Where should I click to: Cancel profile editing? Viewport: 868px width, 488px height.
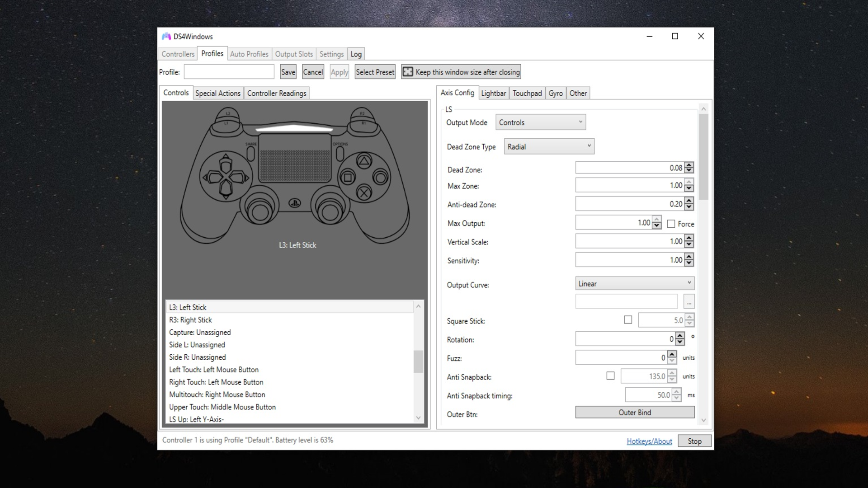313,72
